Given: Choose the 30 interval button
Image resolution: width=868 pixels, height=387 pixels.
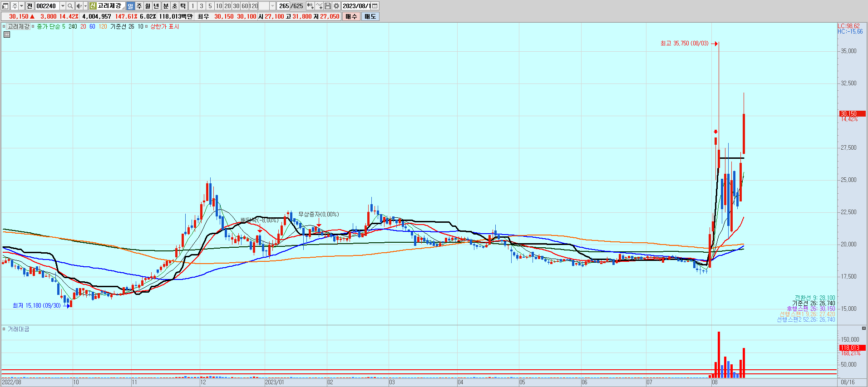Looking at the screenshot, I should click(x=236, y=6).
